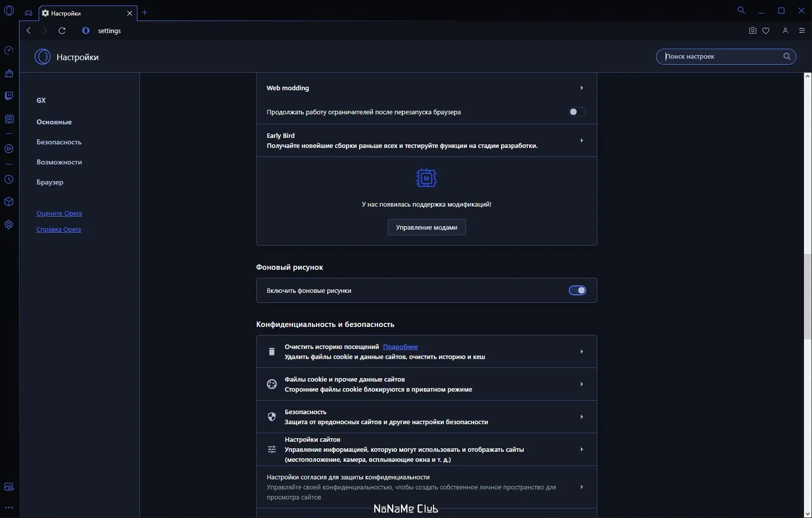The image size is (812, 518).
Task: Expand Настройки сайтов row arrow
Action: tap(582, 449)
